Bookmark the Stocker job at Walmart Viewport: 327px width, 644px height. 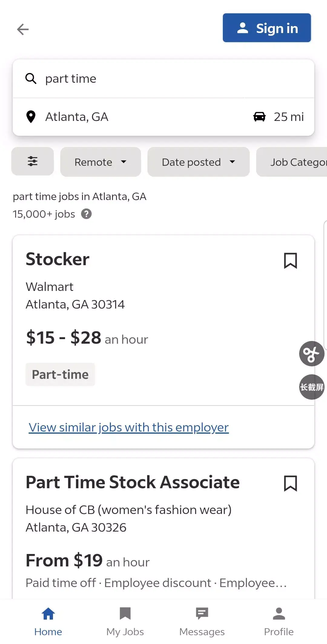[290, 261]
